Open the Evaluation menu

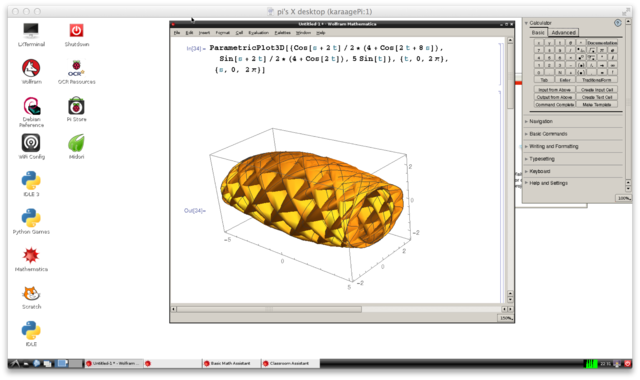[258, 33]
